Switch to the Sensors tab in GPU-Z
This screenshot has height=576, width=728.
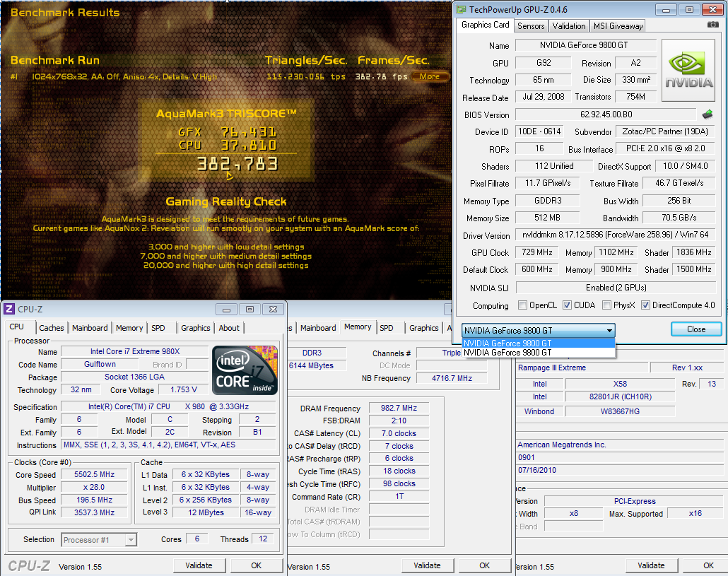point(531,26)
